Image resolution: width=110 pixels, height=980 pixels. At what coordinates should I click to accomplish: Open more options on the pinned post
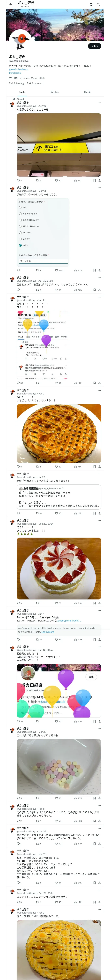[x=99, y=103]
